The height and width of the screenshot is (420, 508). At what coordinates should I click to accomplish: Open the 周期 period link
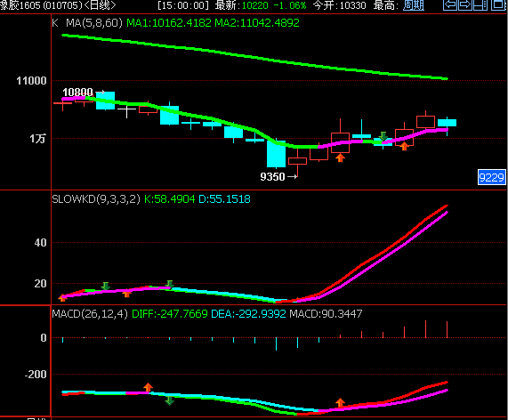414,5
